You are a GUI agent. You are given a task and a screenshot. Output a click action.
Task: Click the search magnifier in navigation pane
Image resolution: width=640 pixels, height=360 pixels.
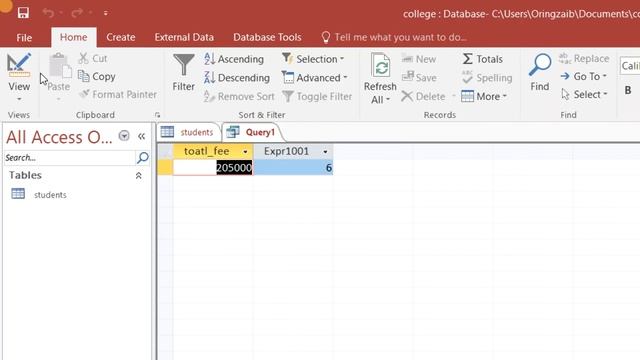(143, 158)
